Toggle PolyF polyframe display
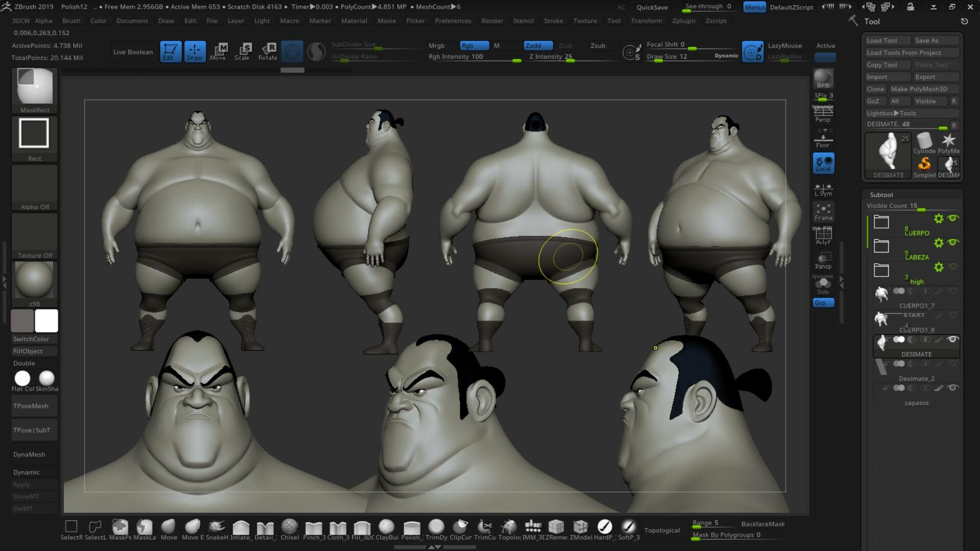The width and height of the screenshot is (980, 551). tap(823, 236)
